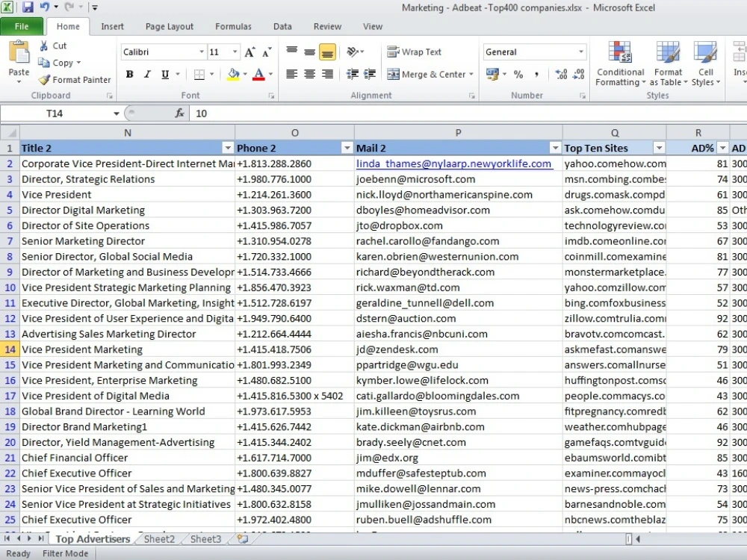This screenshot has width=747, height=560.
Task: Click the next sheet navigation arrow
Action: coord(30,538)
